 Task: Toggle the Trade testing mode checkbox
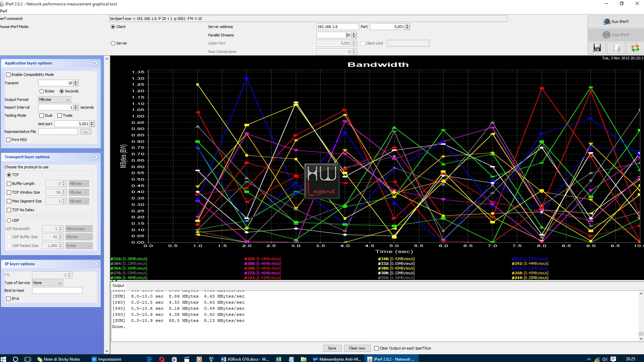pyautogui.click(x=60, y=115)
